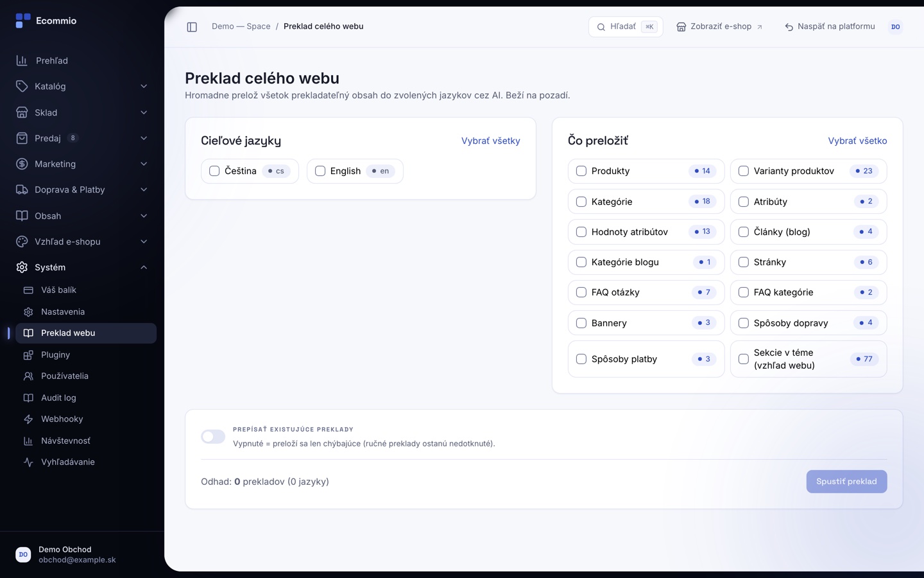Collapse the Systém menu chevron

(144, 267)
